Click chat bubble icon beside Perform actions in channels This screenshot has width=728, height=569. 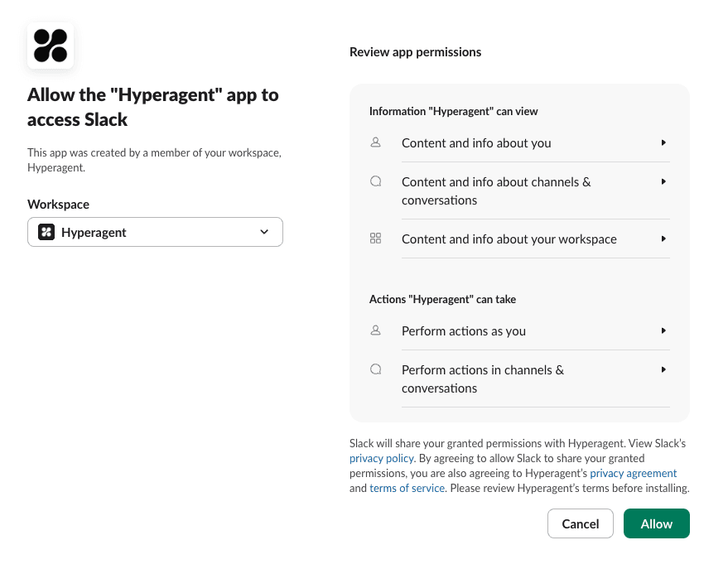(x=376, y=369)
